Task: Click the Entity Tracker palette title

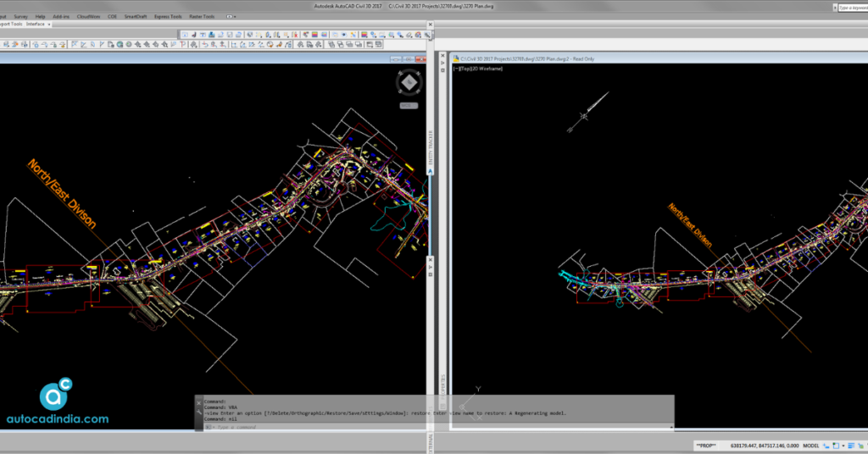Action: click(x=430, y=147)
